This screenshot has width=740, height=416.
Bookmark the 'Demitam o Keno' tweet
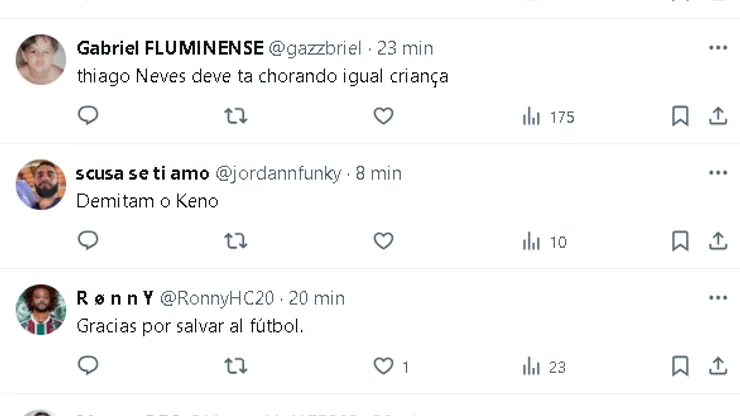pos(680,241)
